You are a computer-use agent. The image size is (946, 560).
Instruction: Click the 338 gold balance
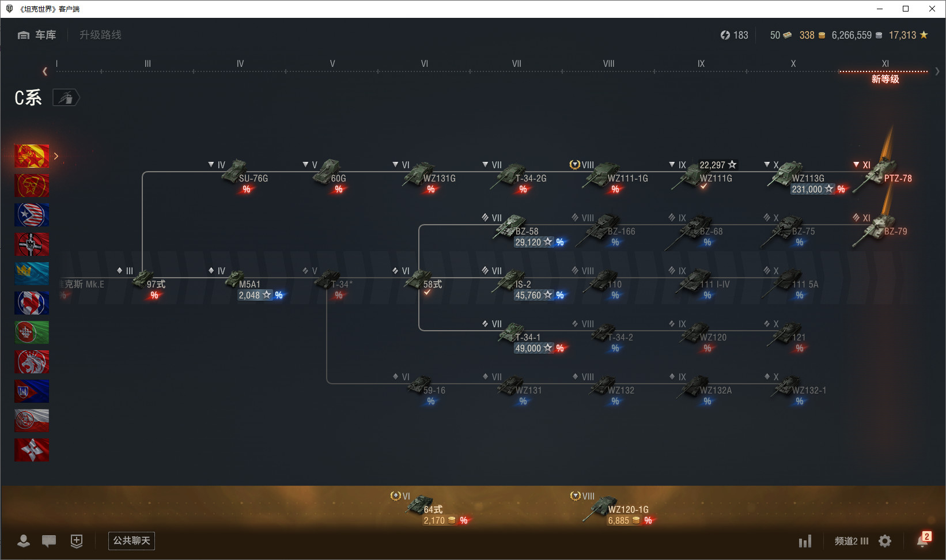[x=812, y=35]
